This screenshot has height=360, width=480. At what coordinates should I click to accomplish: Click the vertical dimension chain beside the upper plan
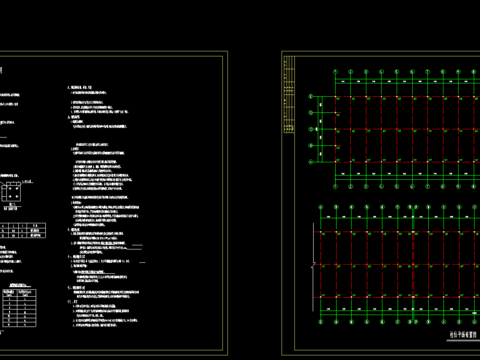(x=320, y=129)
